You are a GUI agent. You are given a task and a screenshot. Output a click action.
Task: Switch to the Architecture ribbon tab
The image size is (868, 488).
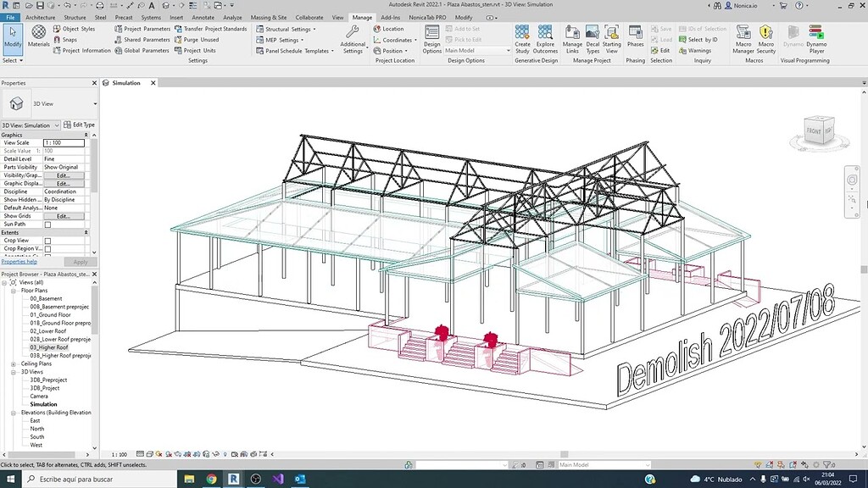coord(40,16)
